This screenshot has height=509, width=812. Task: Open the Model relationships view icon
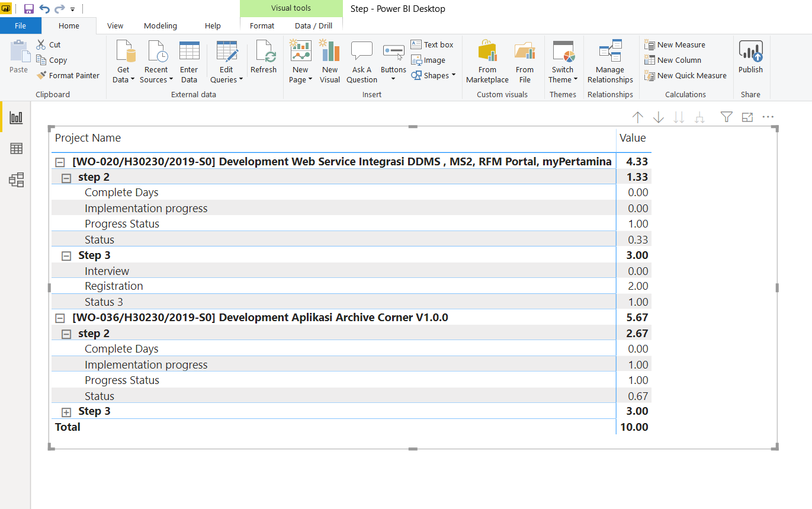pyautogui.click(x=16, y=180)
